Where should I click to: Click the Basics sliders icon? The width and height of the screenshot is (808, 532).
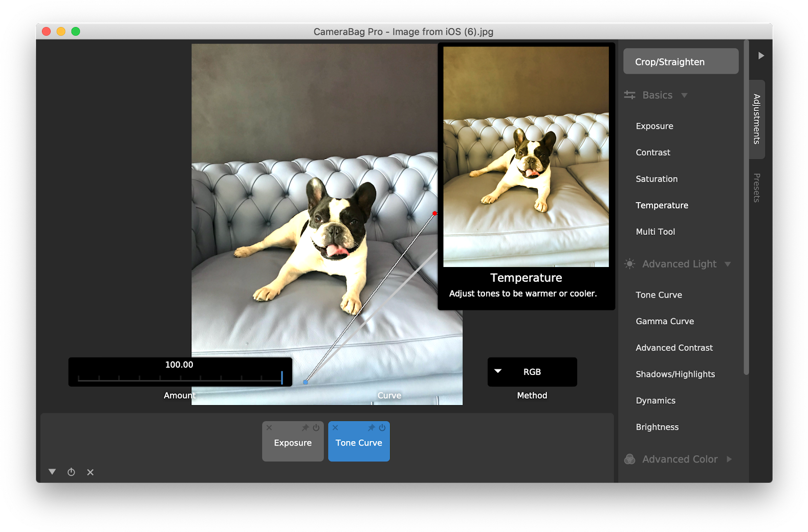(x=630, y=95)
